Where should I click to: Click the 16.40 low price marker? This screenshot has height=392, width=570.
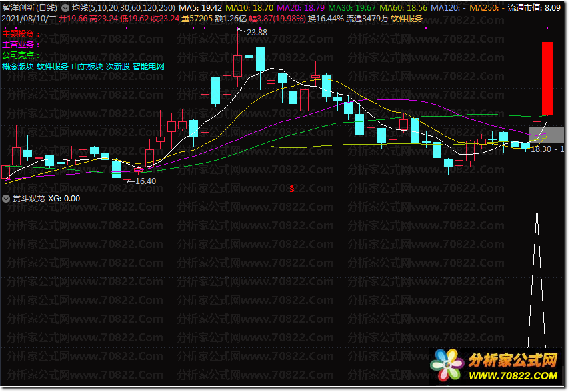[145, 181]
